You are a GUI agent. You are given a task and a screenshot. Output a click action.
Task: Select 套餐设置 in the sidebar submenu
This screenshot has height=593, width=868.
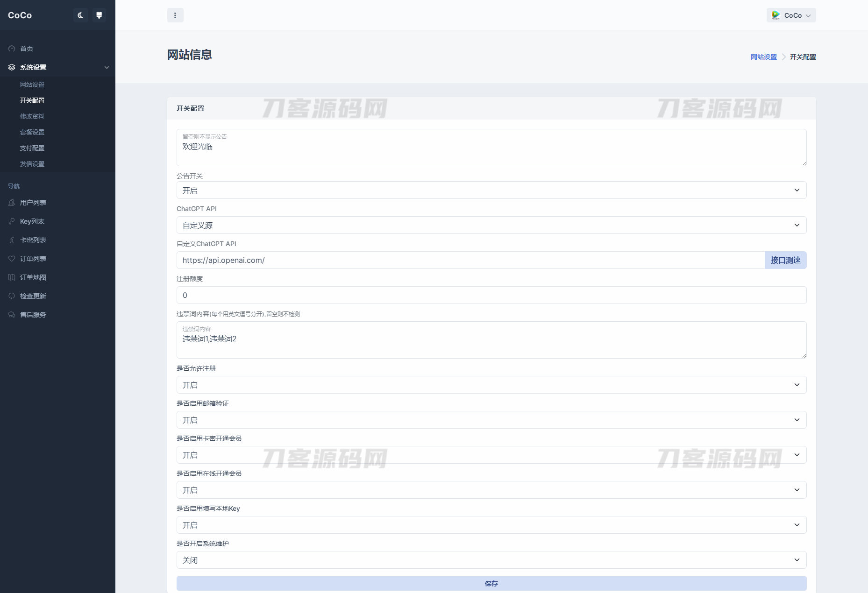[x=32, y=132]
